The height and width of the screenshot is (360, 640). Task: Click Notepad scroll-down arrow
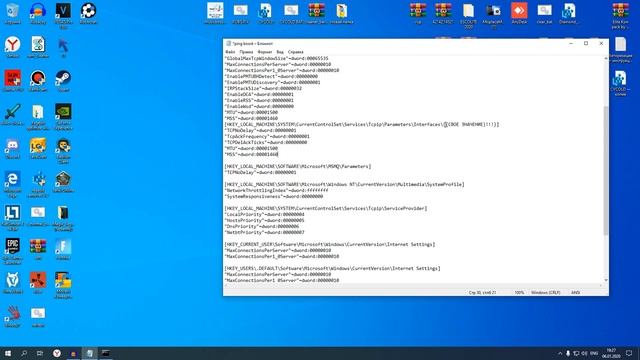(x=606, y=280)
